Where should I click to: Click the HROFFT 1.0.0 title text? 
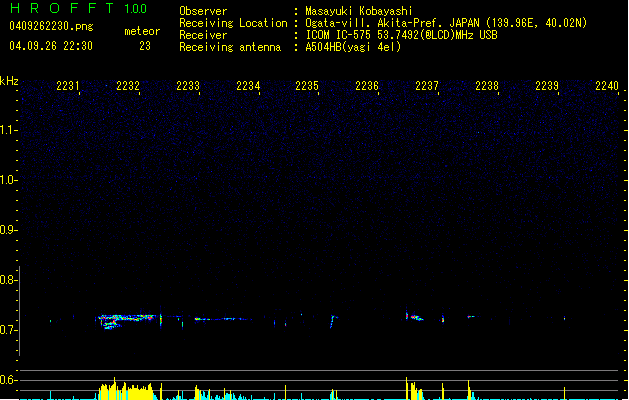(x=79, y=8)
